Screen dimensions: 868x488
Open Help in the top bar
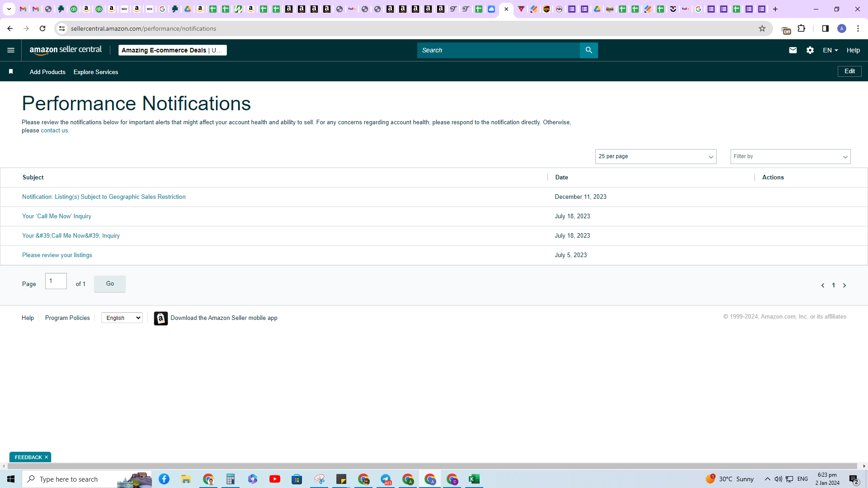coord(853,50)
